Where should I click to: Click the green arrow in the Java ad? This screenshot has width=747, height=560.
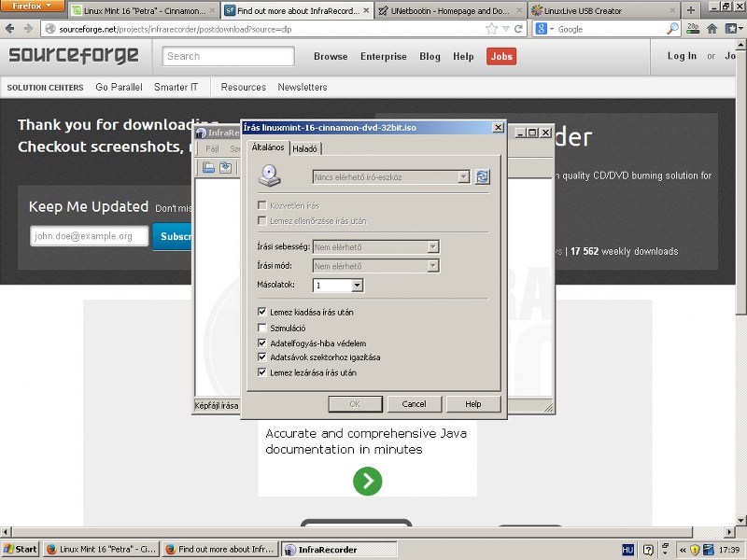pyautogui.click(x=367, y=481)
